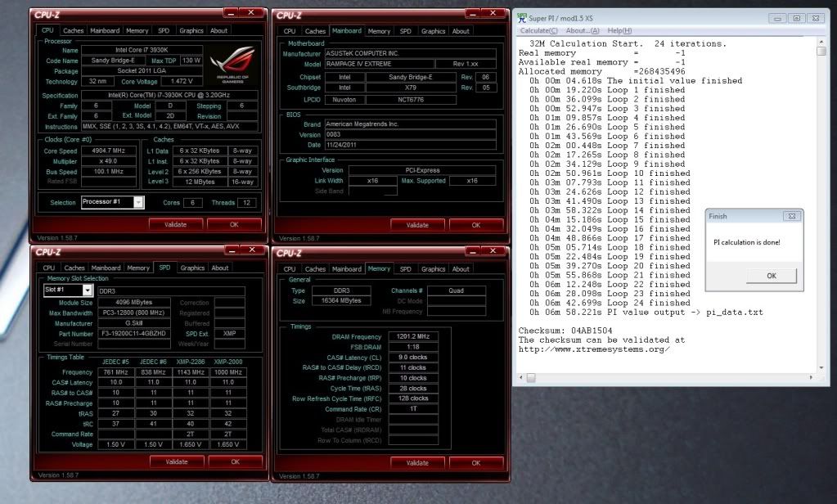
Task: Click the Graphic Interface version PCI-Express
Action: tap(422, 170)
